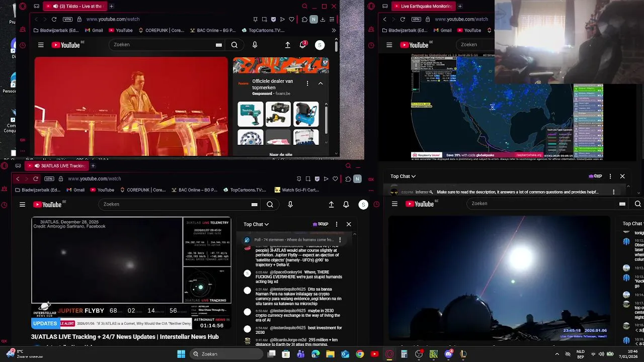Image resolution: width=644 pixels, height=362 pixels.
Task: Click YouTube search button in telescope window
Action: click(638, 204)
